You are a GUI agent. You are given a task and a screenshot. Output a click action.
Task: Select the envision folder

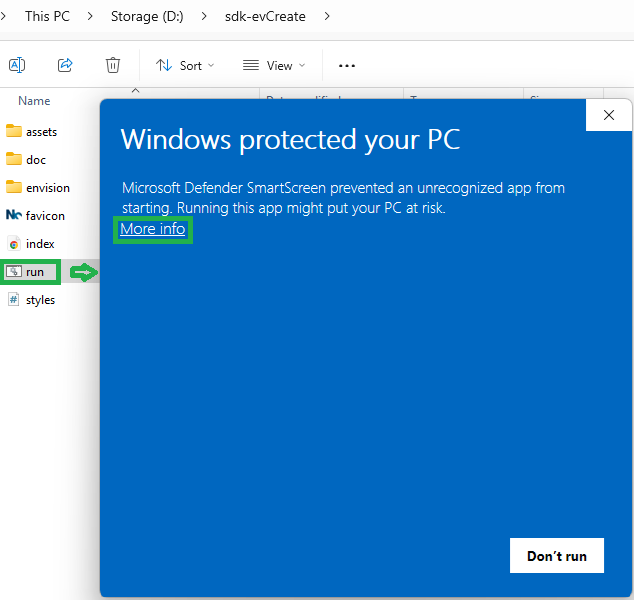47,187
